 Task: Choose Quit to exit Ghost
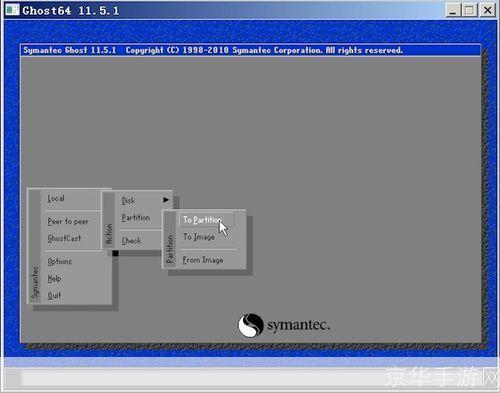pyautogui.click(x=54, y=296)
